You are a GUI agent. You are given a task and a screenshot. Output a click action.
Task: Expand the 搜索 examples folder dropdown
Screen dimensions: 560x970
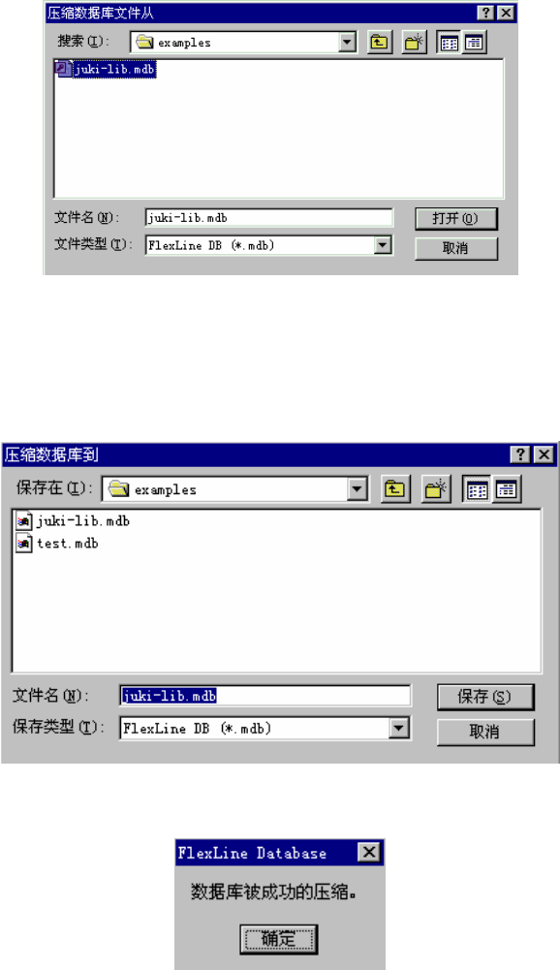pyautogui.click(x=348, y=42)
